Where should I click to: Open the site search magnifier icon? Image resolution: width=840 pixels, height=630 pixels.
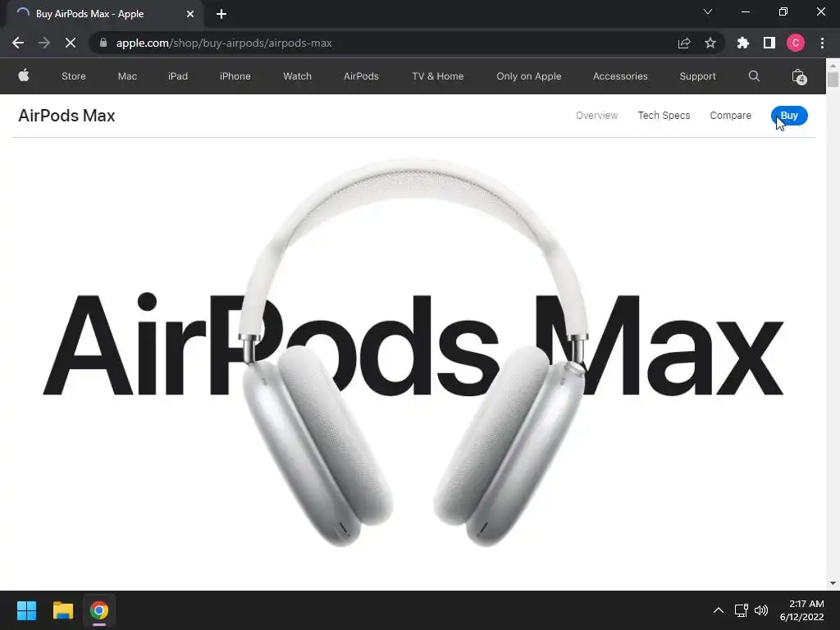[x=754, y=76]
